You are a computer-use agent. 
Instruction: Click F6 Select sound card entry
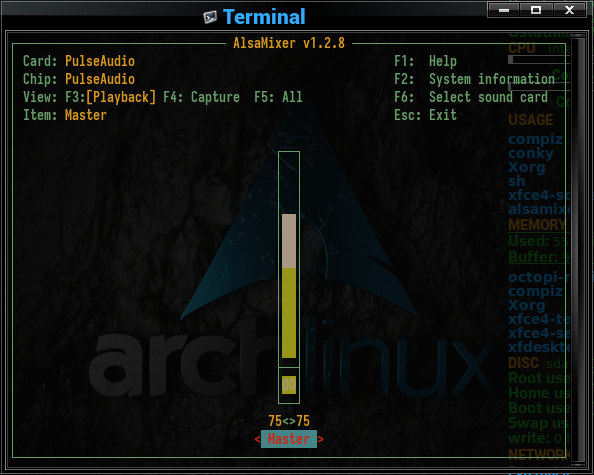coord(471,97)
